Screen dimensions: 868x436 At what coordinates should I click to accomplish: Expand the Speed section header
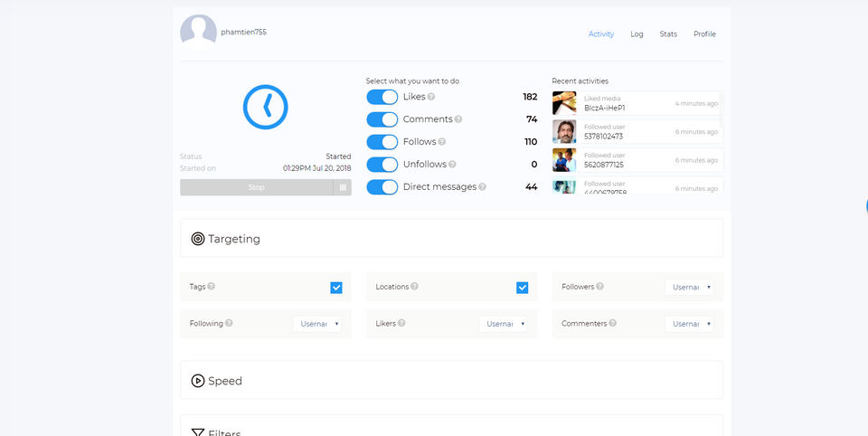[451, 380]
